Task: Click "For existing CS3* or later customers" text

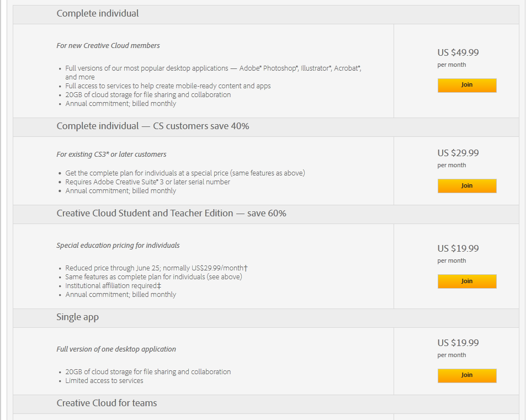Action: tap(111, 155)
